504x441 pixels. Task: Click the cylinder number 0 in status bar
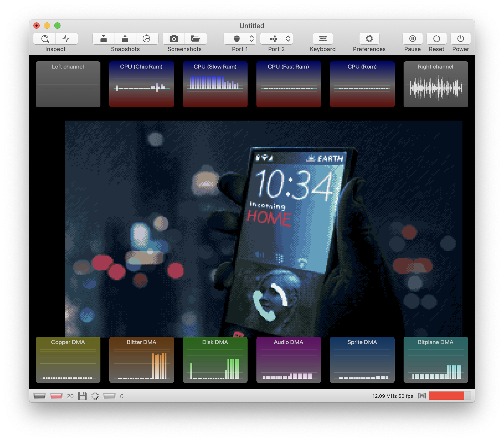pos(122,396)
